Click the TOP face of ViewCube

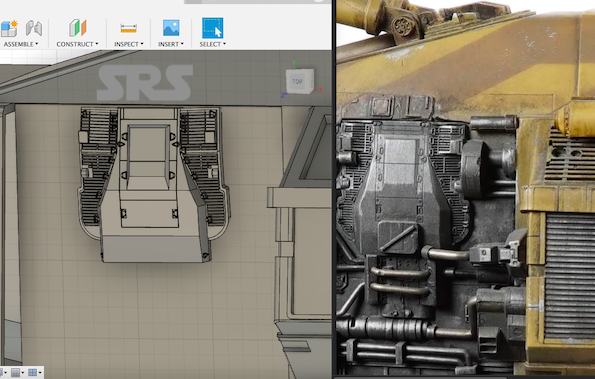298,81
